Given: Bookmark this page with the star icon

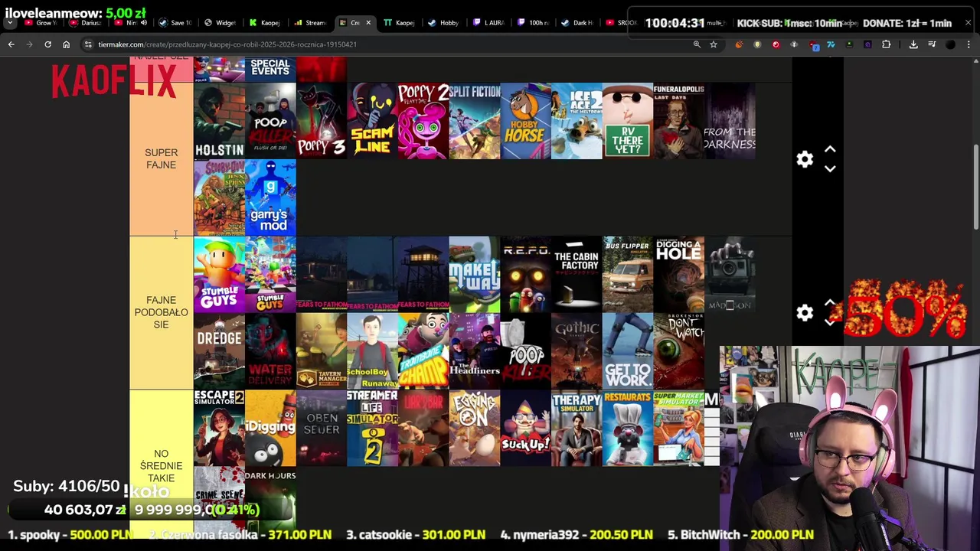Looking at the screenshot, I should [714, 44].
